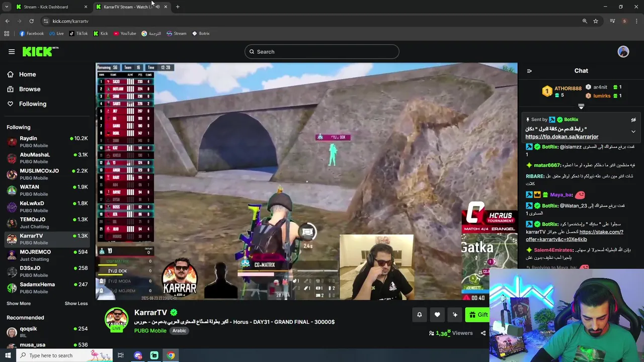Open the Kick hamburger menu
The width and height of the screenshot is (644, 362).
click(12, 51)
